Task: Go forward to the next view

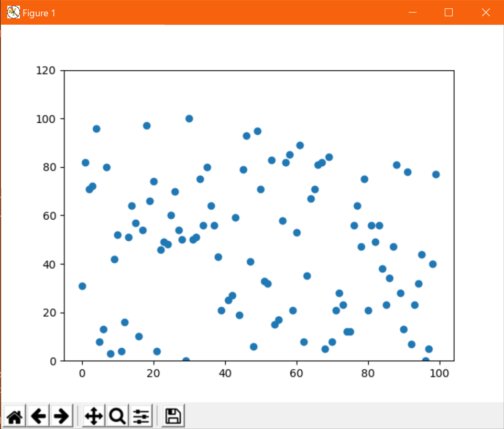Action: pos(61,415)
